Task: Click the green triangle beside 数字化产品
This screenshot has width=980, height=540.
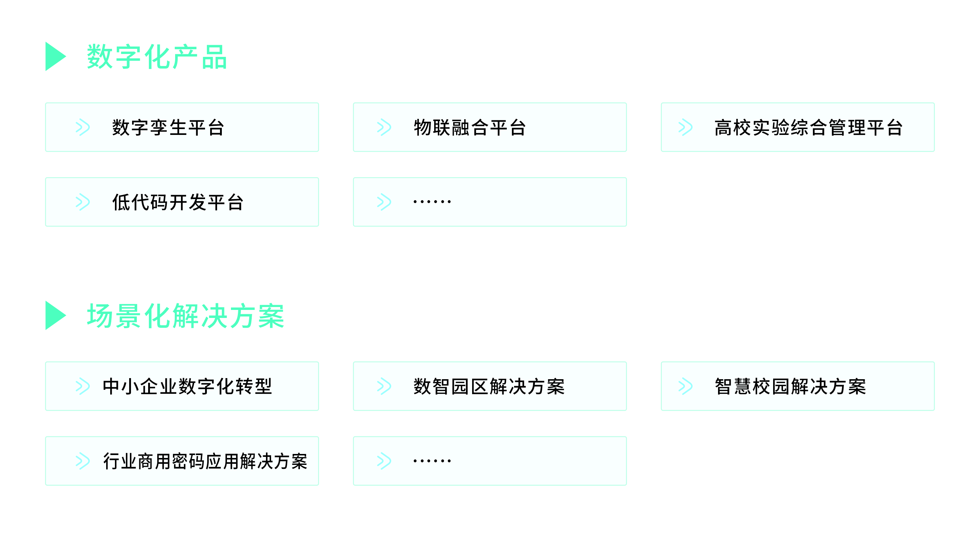Action: tap(55, 56)
